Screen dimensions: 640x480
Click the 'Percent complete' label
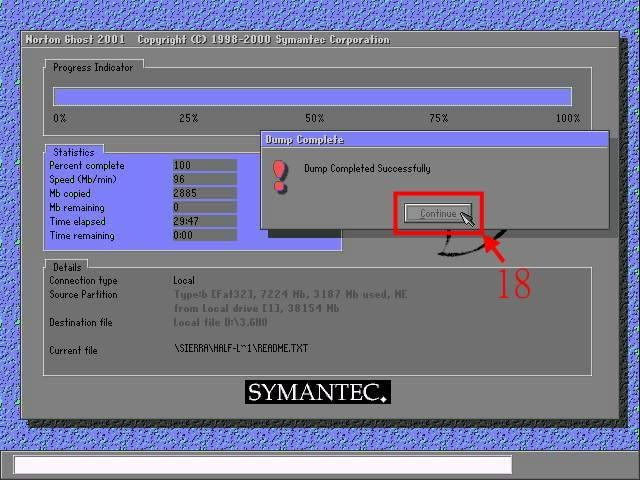coord(87,166)
